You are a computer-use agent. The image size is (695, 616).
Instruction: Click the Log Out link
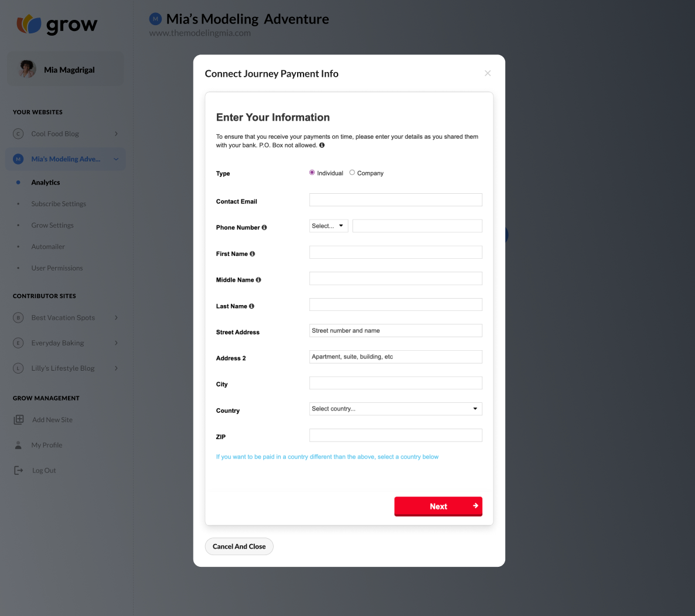pyautogui.click(x=44, y=470)
